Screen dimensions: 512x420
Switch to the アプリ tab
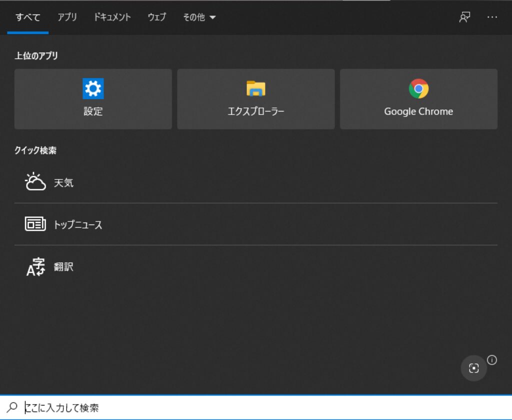tap(67, 17)
